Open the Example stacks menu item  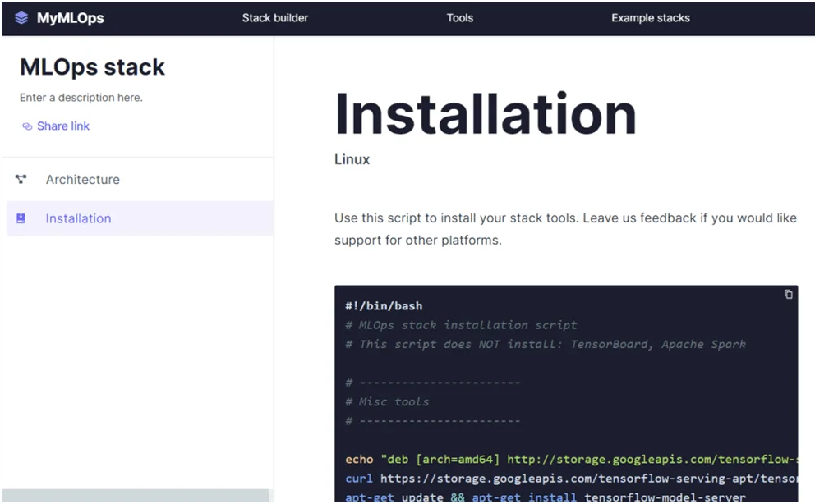point(651,18)
